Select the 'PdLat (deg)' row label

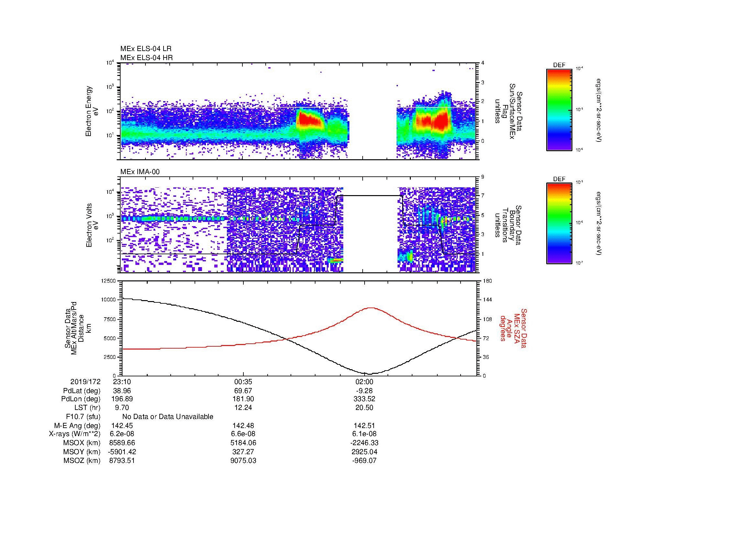(x=82, y=391)
